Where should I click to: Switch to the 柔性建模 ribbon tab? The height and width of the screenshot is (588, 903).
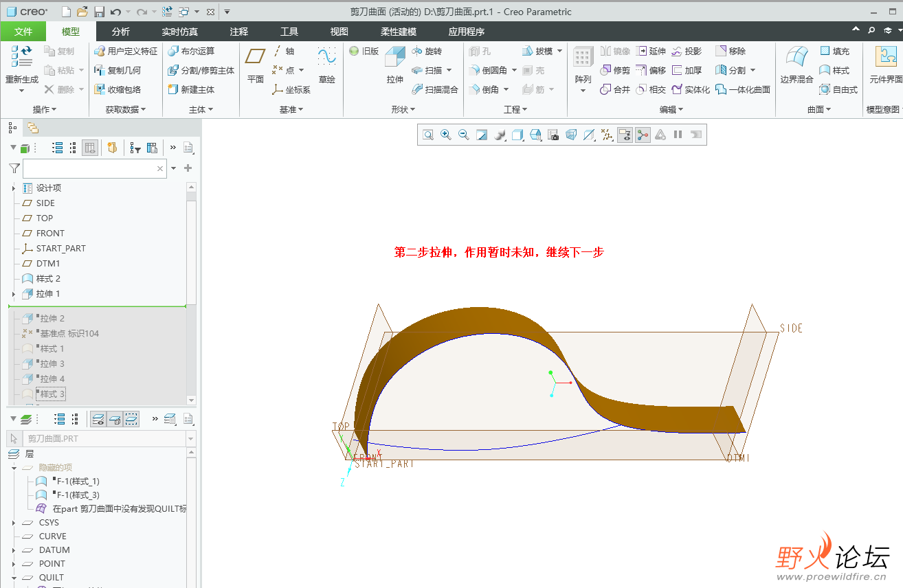pos(399,32)
